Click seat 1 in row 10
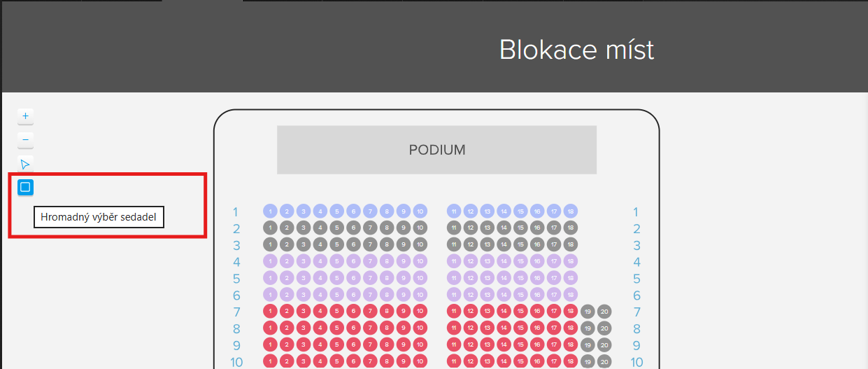Image resolution: width=868 pixels, height=369 pixels. click(x=270, y=362)
